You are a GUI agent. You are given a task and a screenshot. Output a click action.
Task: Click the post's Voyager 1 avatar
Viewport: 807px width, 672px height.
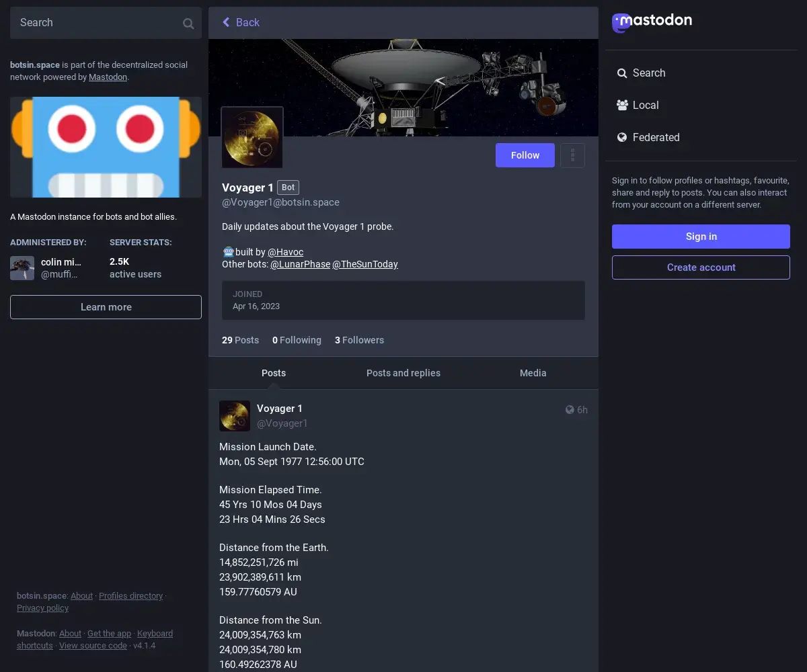coord(235,416)
